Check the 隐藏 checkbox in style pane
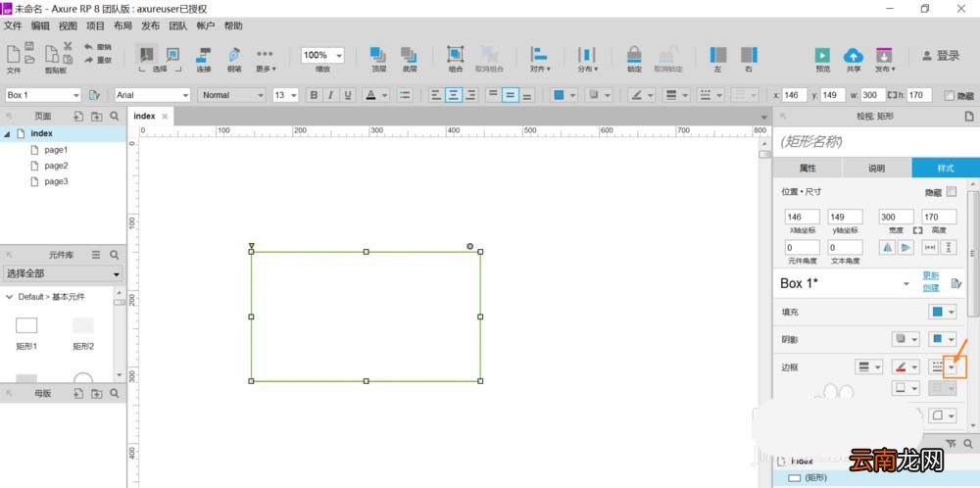 tap(952, 192)
